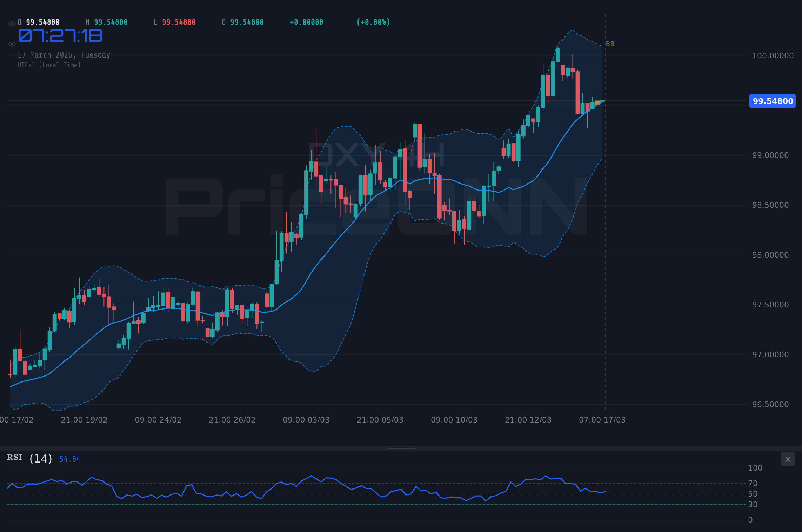Close the RSI indicator panel

coord(787,459)
